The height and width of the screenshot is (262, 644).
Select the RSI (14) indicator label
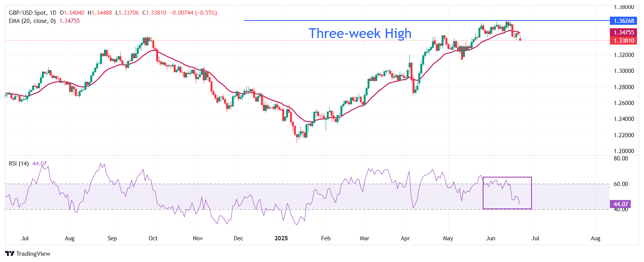(19, 164)
